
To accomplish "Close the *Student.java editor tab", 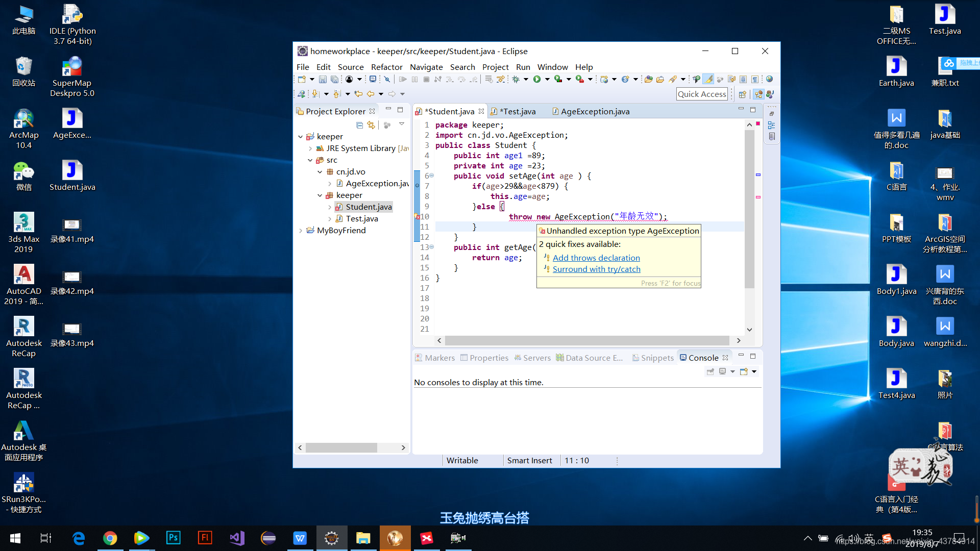I will pos(481,111).
